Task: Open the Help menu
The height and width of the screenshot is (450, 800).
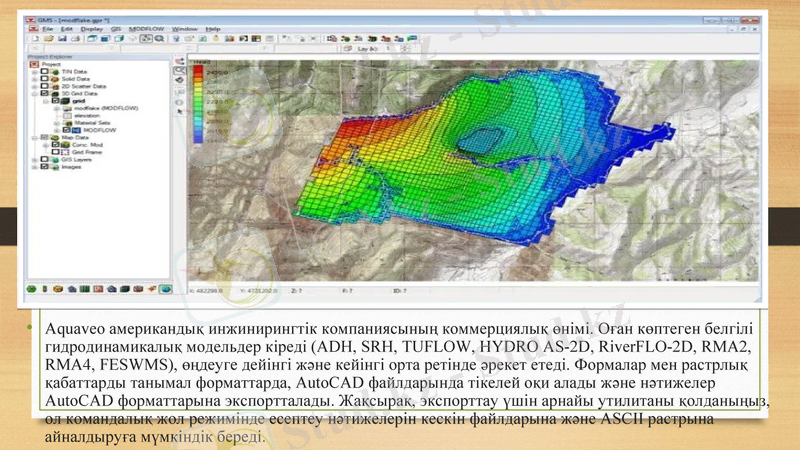Action: point(213,29)
